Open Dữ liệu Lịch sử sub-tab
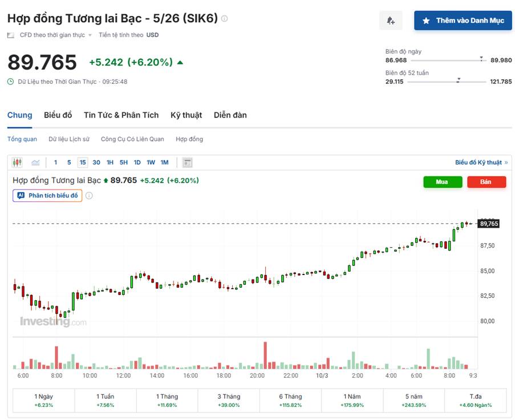The width and height of the screenshot is (515, 420). tap(69, 139)
